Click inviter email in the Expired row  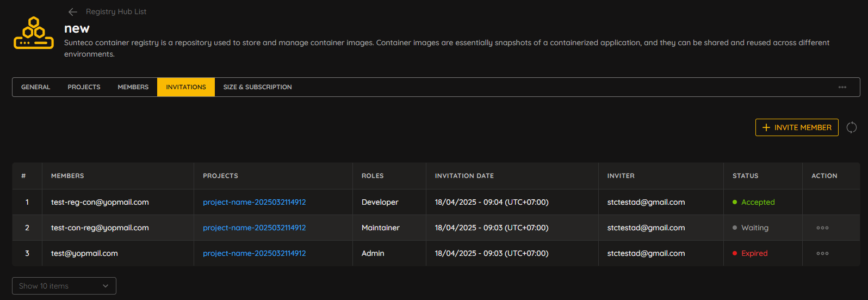[x=646, y=253]
